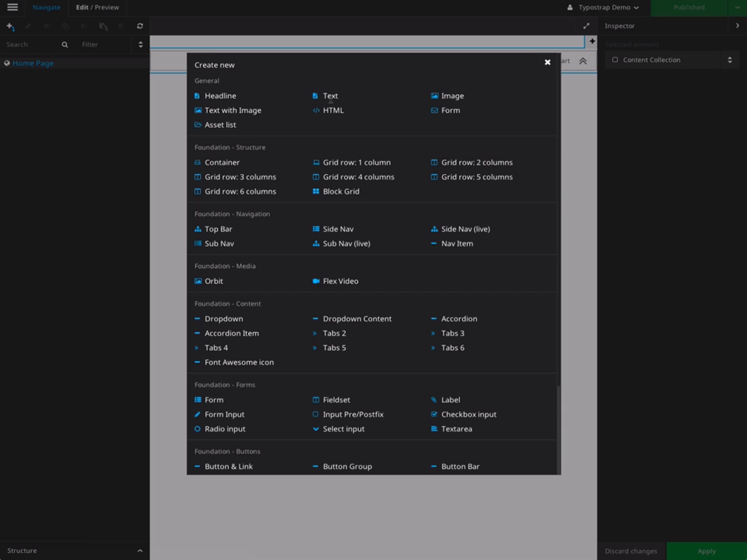Click the refresh tree icon
The height and width of the screenshot is (560, 747).
(x=140, y=26)
